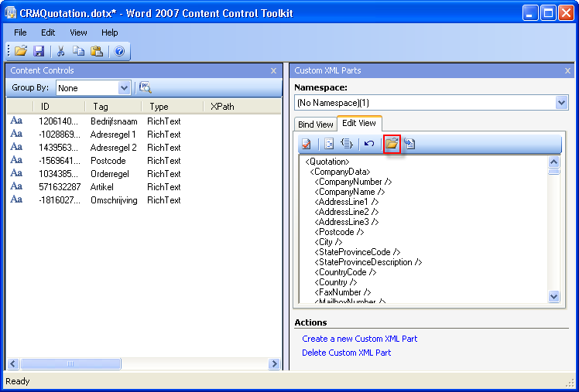Close the Content Controls panel
Viewport: 579px width, 392px height.
pyautogui.click(x=273, y=70)
